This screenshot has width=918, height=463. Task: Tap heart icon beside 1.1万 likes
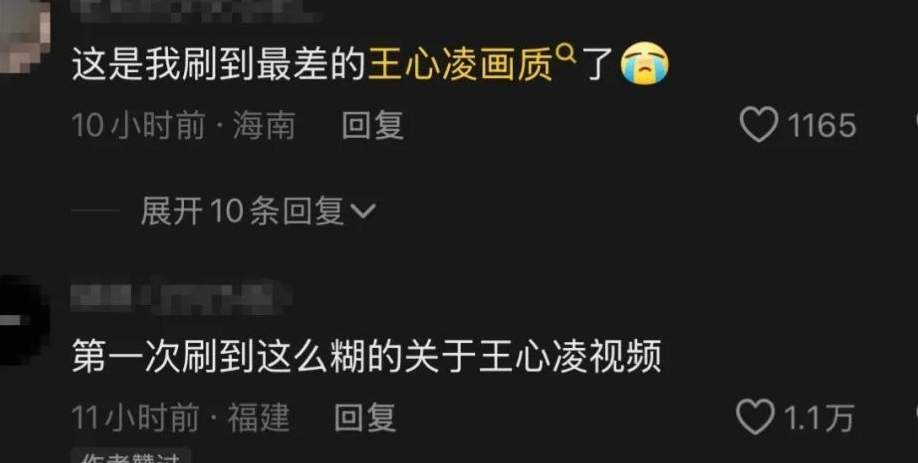755,417
